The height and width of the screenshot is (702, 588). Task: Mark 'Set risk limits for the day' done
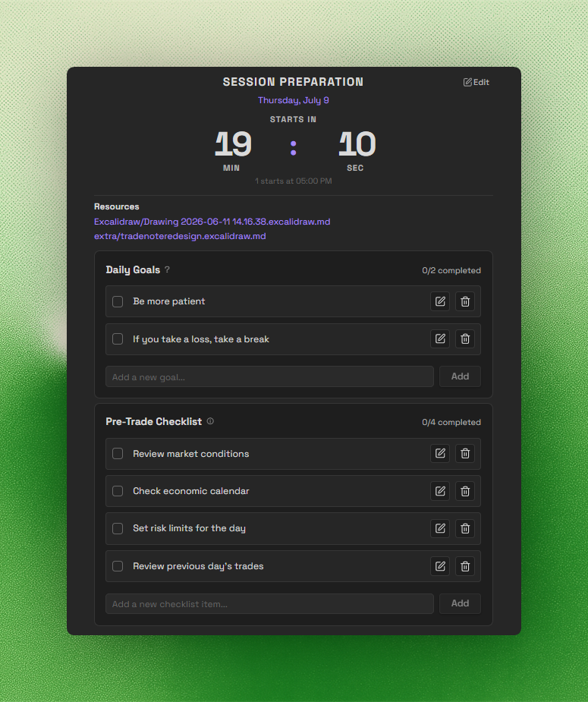coord(118,528)
